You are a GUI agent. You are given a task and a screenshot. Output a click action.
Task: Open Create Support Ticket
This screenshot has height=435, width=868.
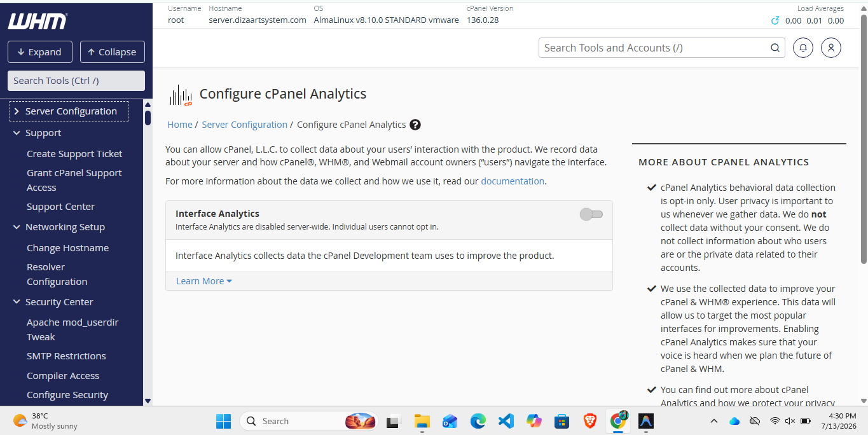(74, 154)
